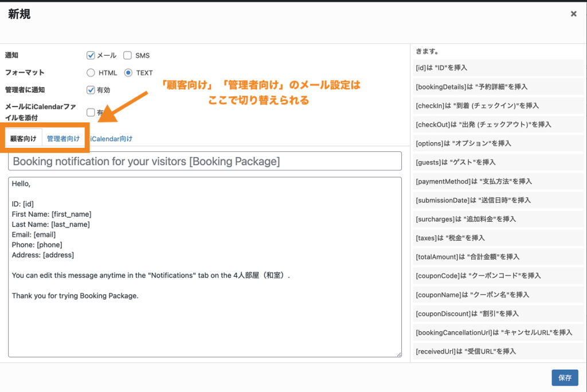This screenshot has width=587, height=392.
Task: Toggle the 管理者に通知 有効 checkbox
Action: [91, 90]
